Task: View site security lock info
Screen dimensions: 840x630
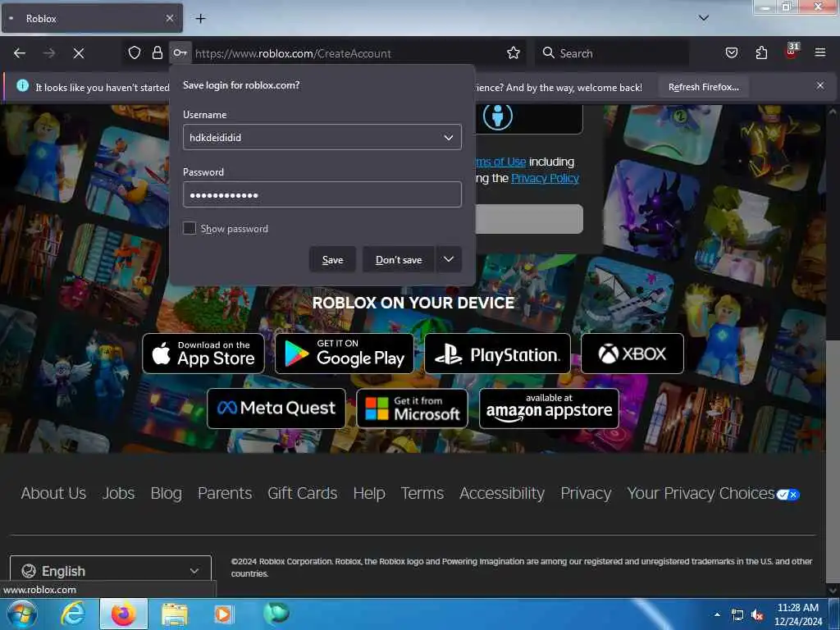Action: (157, 53)
